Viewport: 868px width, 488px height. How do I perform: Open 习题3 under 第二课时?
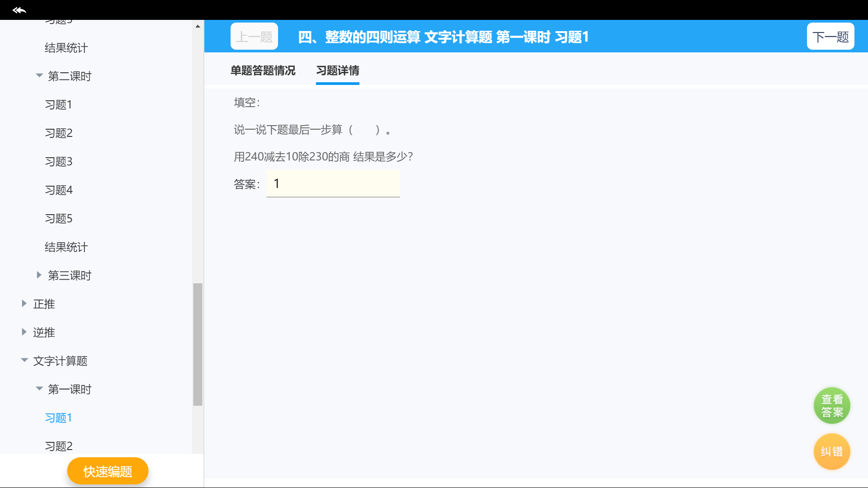59,162
